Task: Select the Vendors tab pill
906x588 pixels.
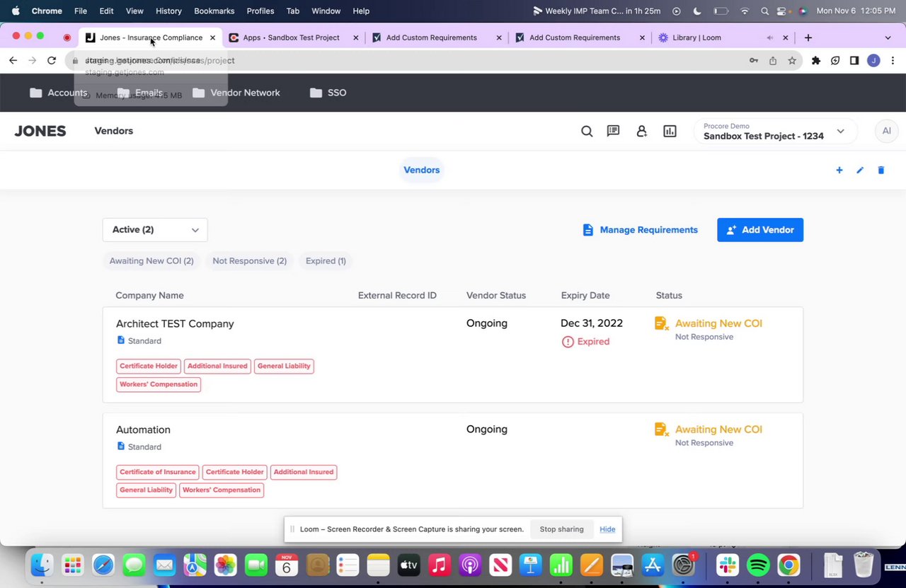Action: (x=422, y=170)
